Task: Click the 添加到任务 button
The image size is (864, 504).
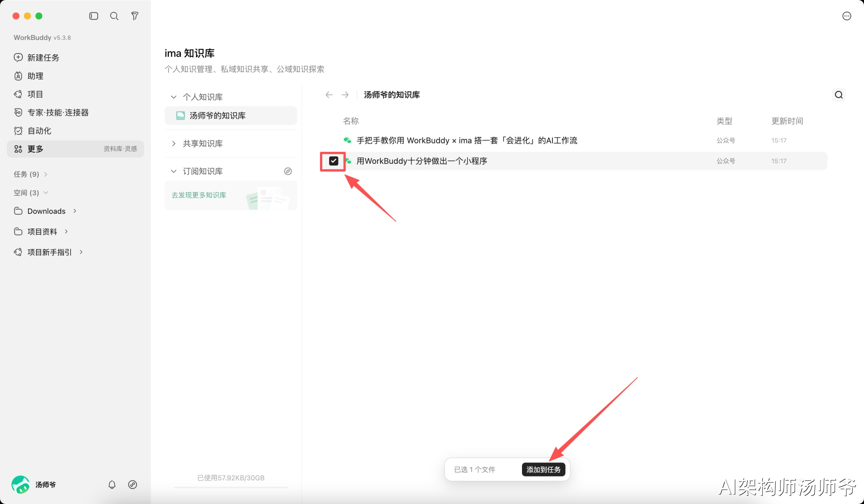Action: click(543, 470)
